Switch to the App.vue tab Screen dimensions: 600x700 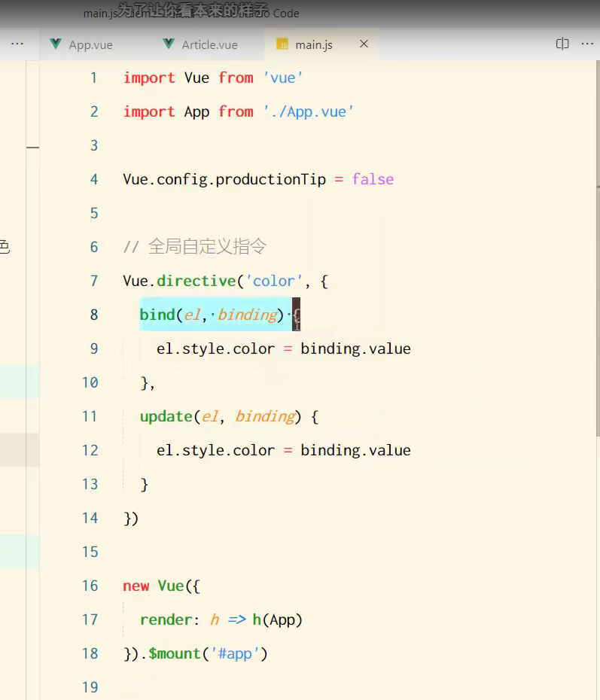[83, 44]
